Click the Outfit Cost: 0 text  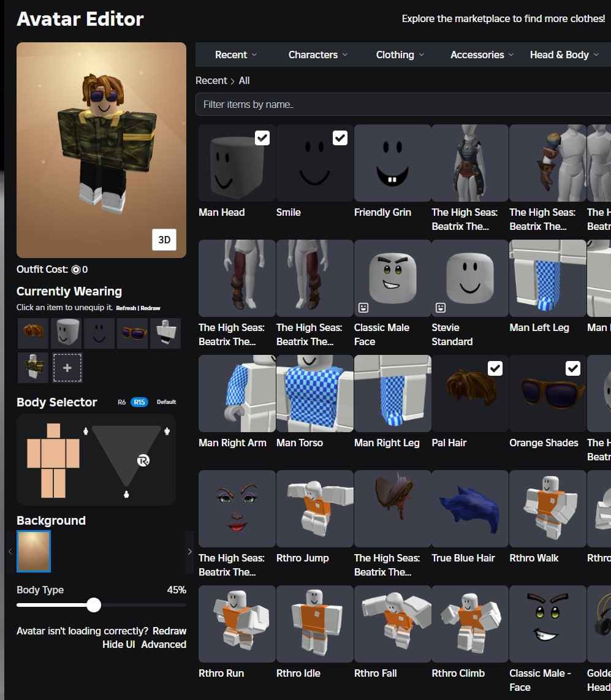click(x=52, y=269)
